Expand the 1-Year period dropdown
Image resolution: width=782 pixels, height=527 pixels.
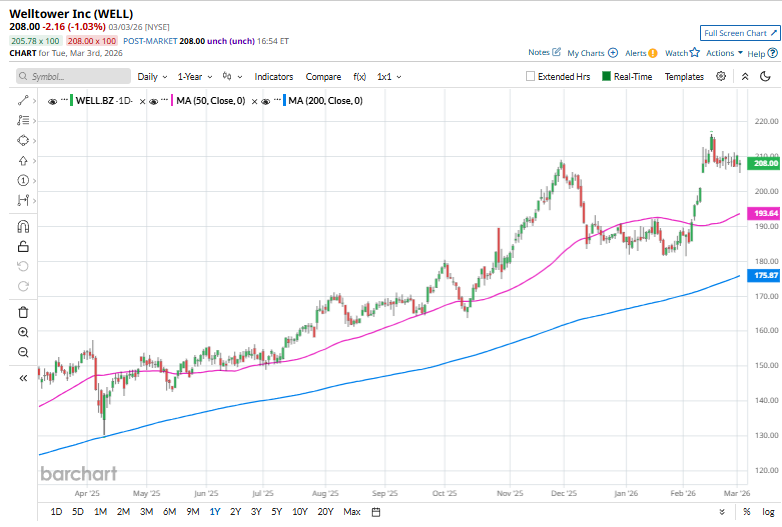(194, 76)
